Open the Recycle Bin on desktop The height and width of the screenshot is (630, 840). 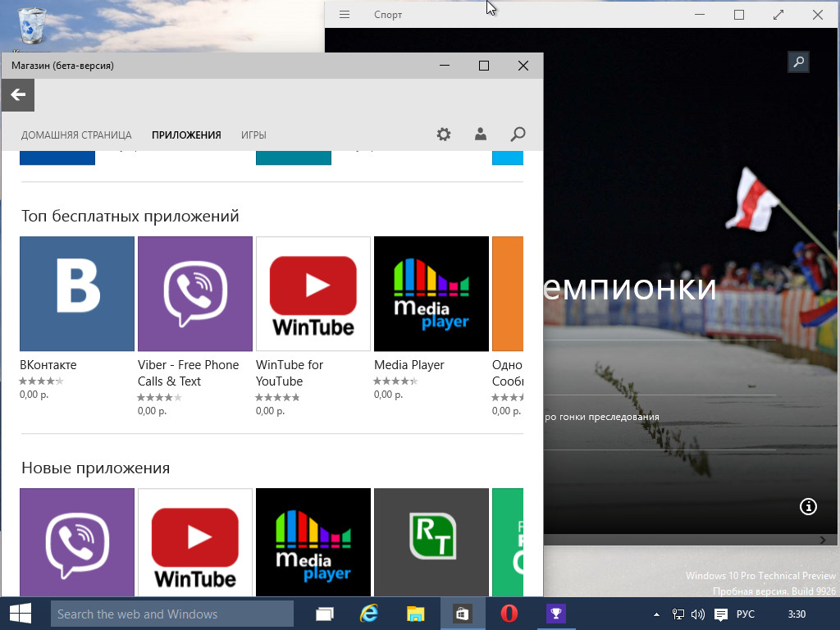32,25
